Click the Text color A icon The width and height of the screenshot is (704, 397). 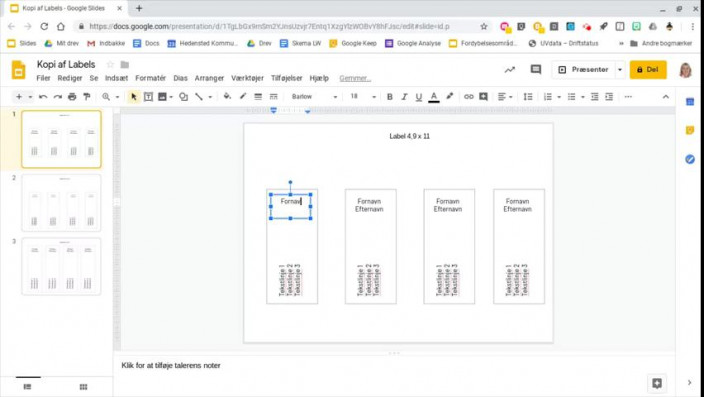pos(434,97)
